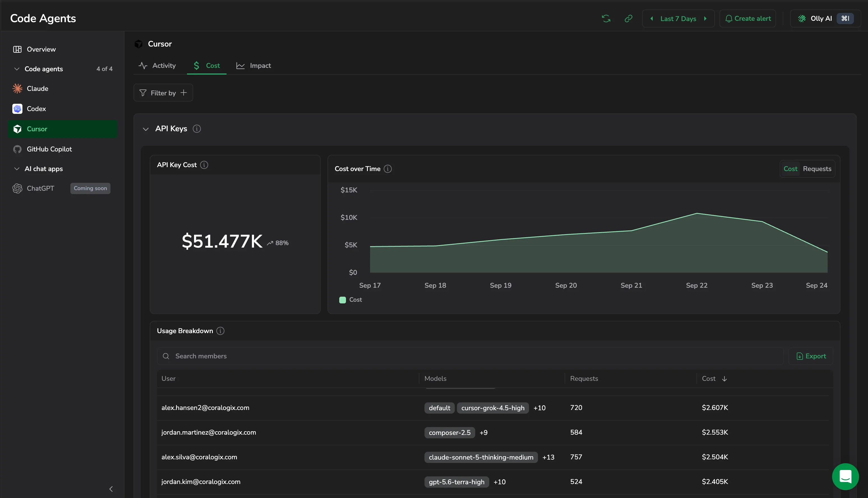Screen dimensions: 868x498
Task: Export the usage breakdown
Action: coord(811,356)
